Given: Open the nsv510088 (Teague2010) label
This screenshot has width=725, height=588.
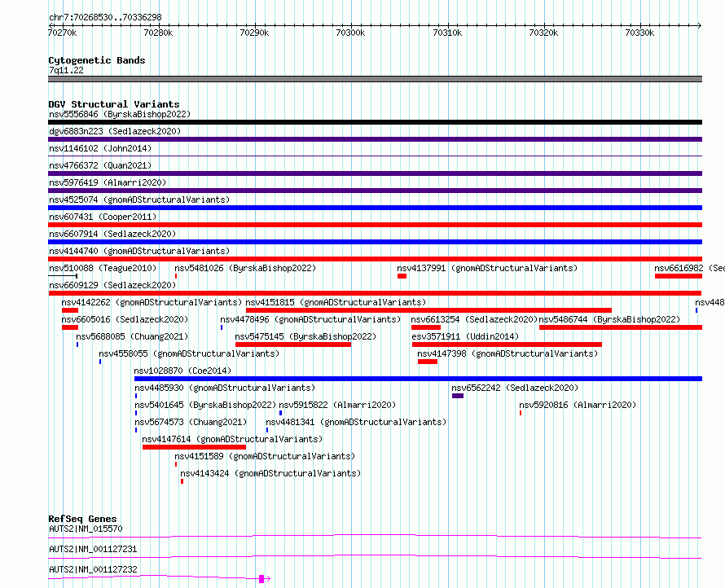Looking at the screenshot, I should (103, 268).
